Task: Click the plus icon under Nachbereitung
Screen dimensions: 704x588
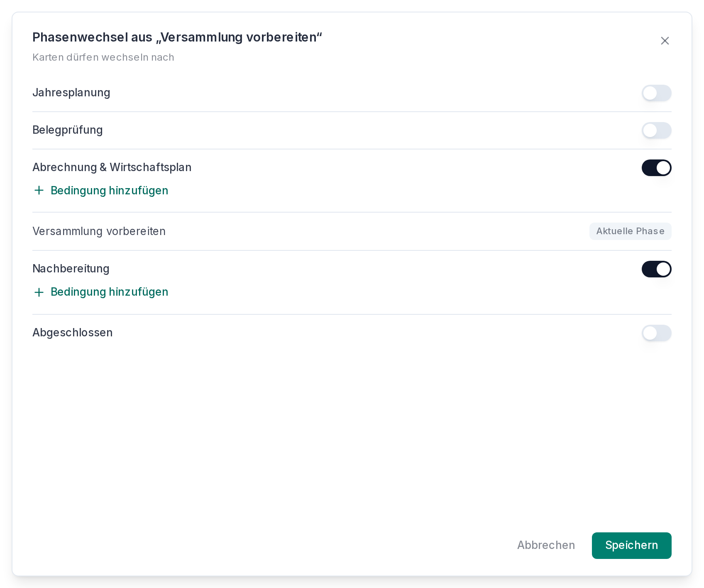Action: tap(39, 292)
